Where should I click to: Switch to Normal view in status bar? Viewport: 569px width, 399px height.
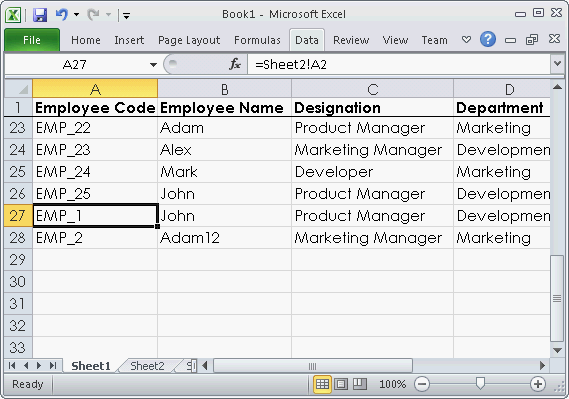click(x=322, y=384)
